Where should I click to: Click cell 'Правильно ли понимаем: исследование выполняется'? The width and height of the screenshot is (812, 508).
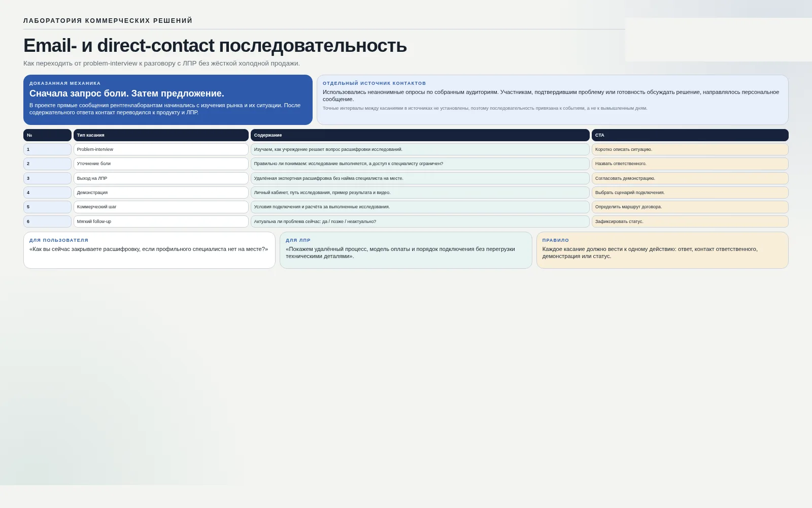point(420,164)
